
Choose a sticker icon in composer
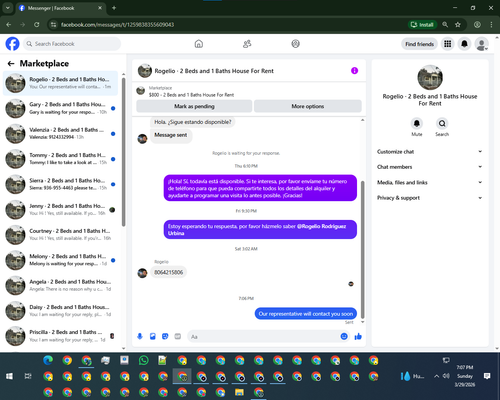pyautogui.click(x=165, y=336)
